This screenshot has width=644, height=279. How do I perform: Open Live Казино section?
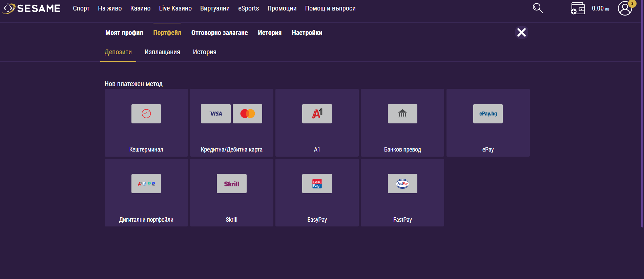pyautogui.click(x=175, y=8)
